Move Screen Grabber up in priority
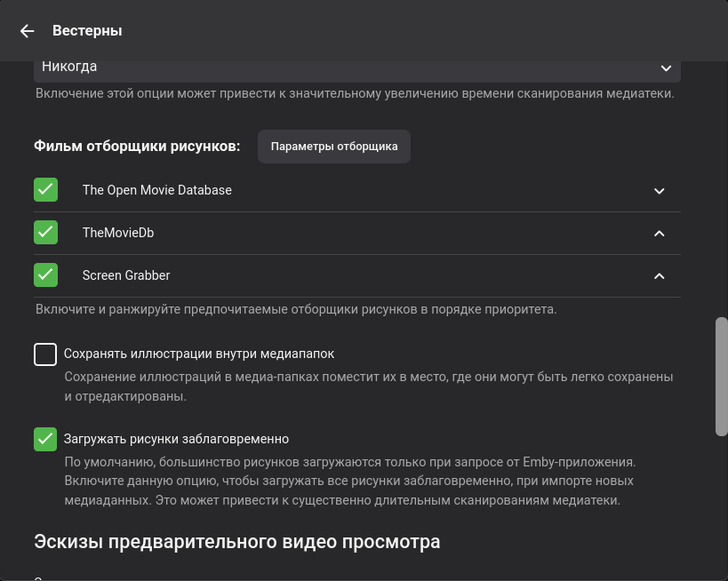The height and width of the screenshot is (581, 728). (659, 276)
